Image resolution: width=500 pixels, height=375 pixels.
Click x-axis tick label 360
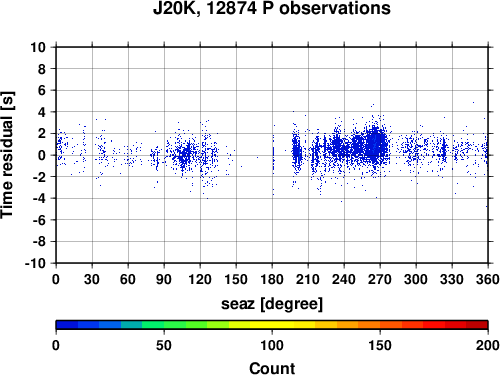point(488,279)
